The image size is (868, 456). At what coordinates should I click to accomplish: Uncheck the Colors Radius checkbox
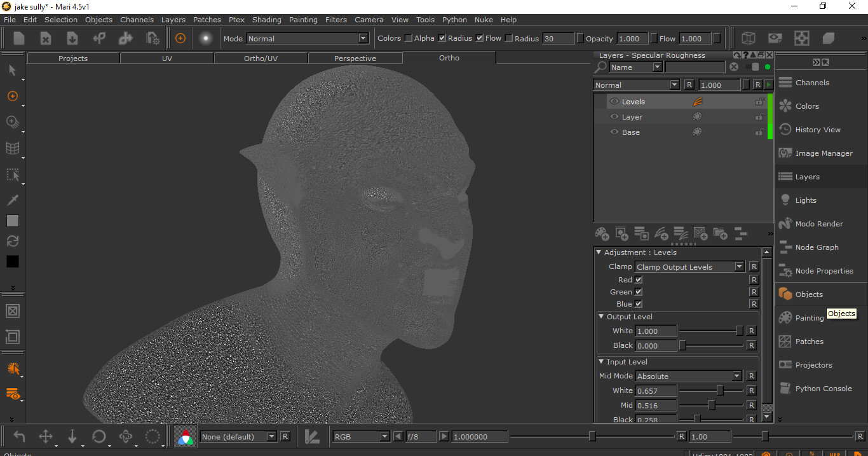pos(442,38)
